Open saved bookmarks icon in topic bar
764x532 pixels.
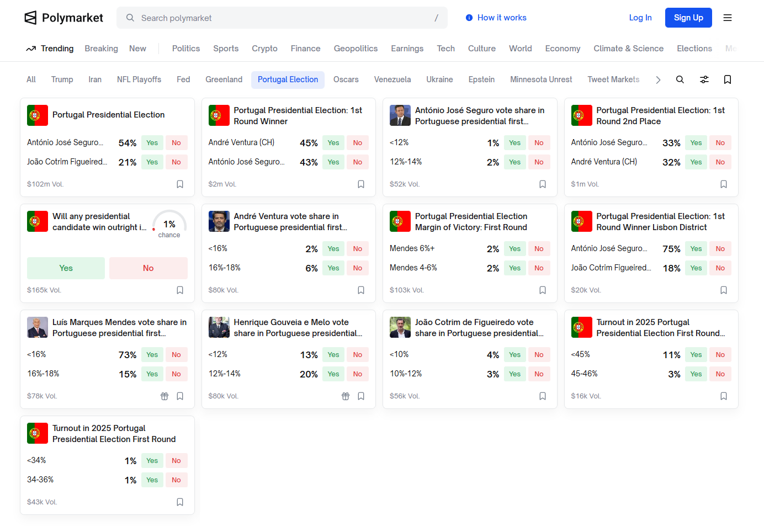728,79
